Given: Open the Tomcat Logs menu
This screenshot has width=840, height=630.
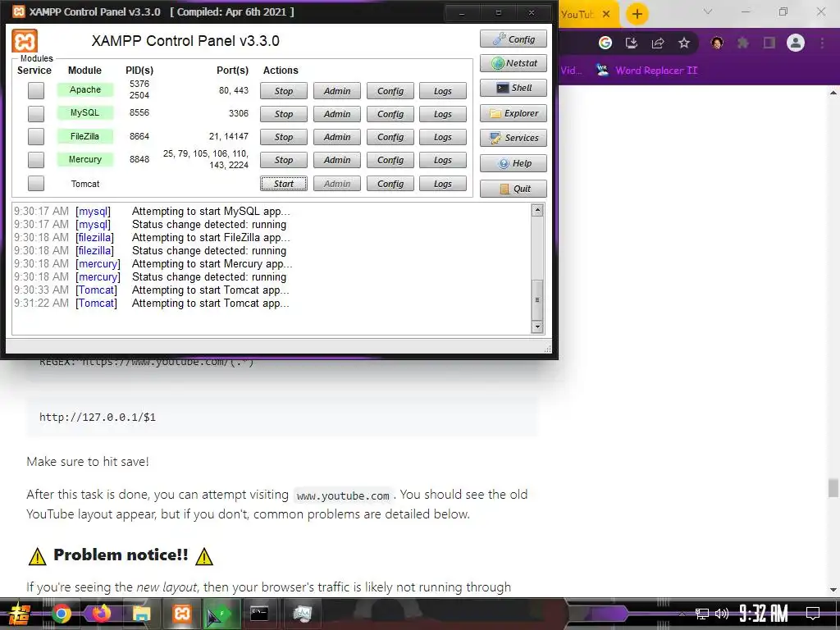Looking at the screenshot, I should [x=442, y=184].
